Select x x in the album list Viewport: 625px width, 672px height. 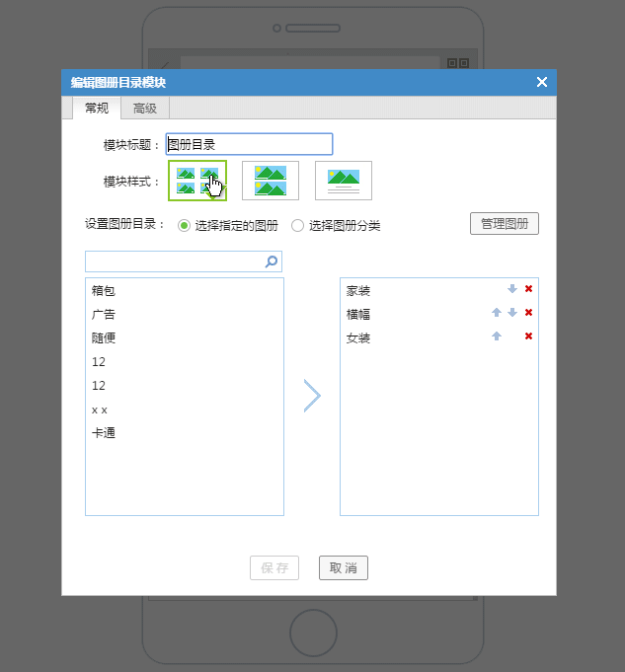coord(100,410)
